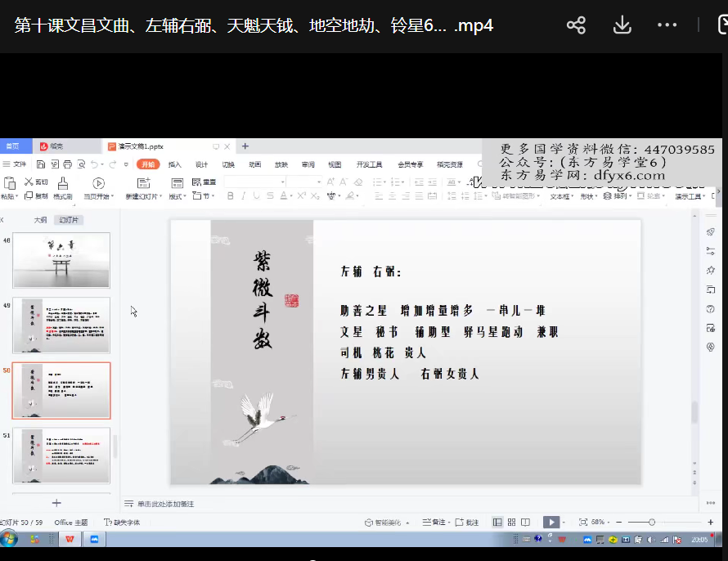This screenshot has width=728, height=561.
Task: Toggle bold formatting (B)
Action: click(231, 196)
